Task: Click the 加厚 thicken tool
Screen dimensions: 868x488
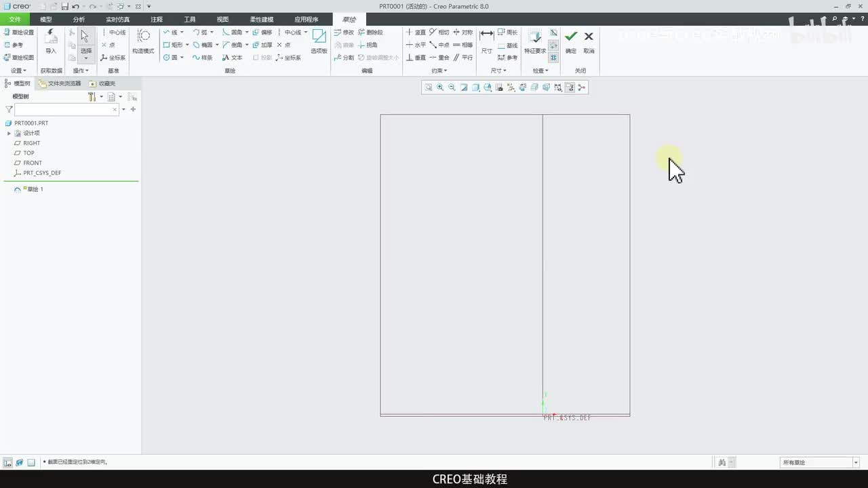Action: point(262,45)
